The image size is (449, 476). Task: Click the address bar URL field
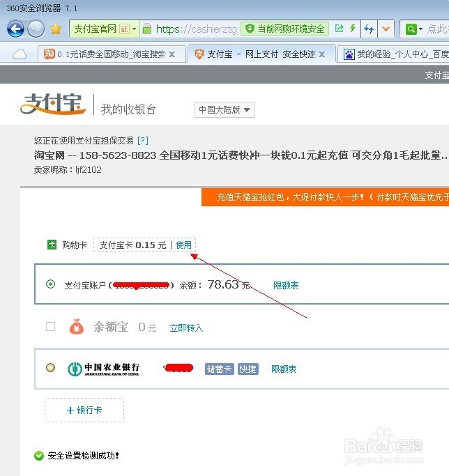[196, 29]
